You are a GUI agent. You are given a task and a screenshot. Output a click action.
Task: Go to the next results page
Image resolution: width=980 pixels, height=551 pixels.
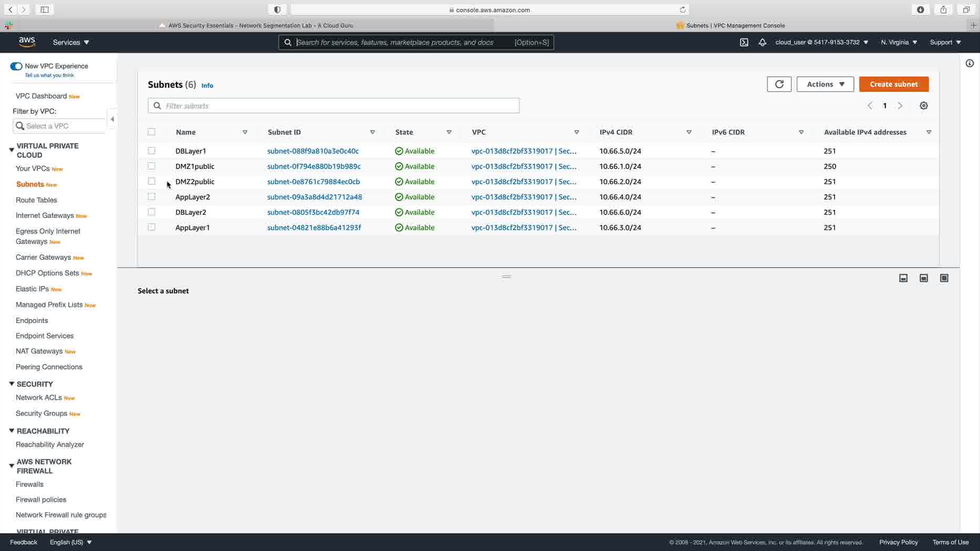point(900,105)
